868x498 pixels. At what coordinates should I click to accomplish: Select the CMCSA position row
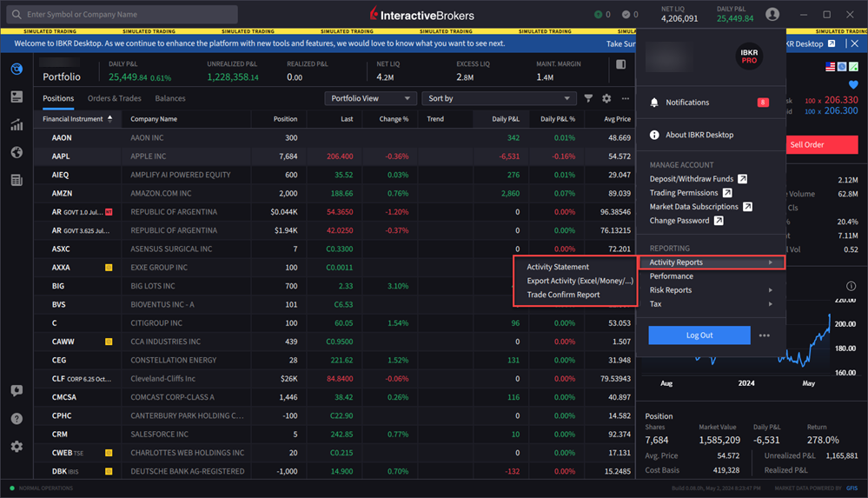pyautogui.click(x=335, y=397)
